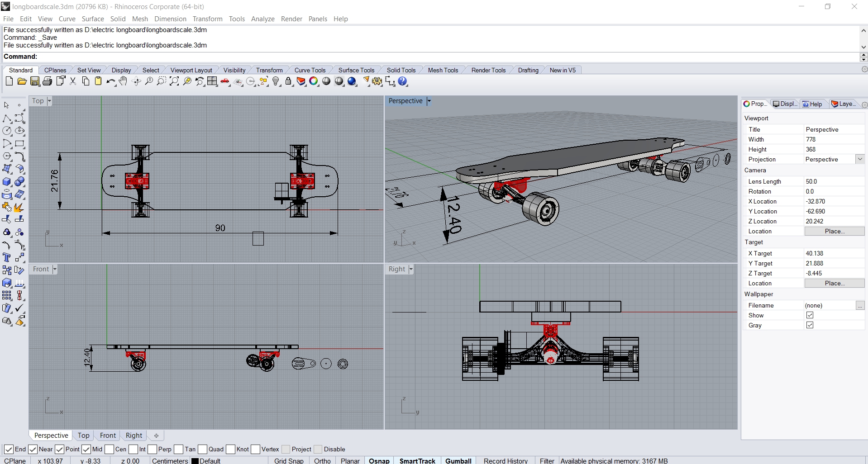Viewport: 868px width, 464px height.
Task: Open Options via the gear icon
Action: click(x=377, y=81)
